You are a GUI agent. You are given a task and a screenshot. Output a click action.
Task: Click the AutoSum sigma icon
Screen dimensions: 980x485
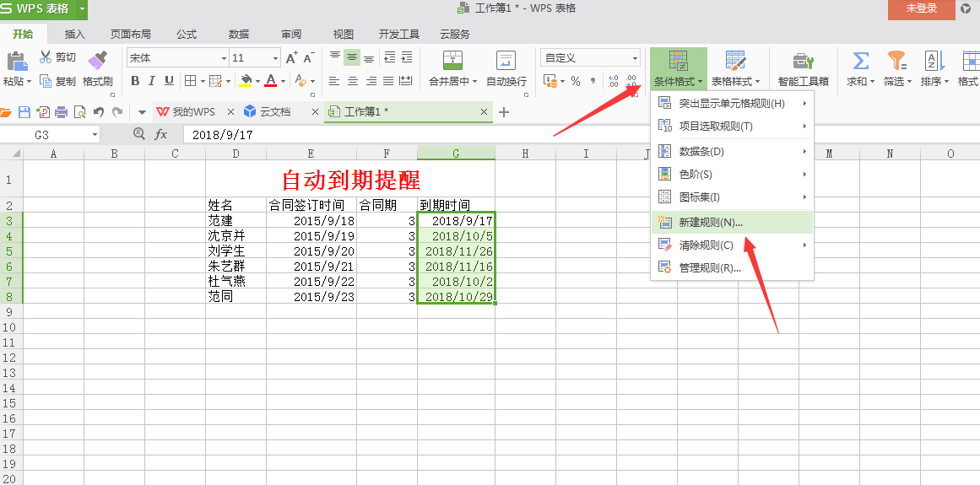[x=861, y=61]
